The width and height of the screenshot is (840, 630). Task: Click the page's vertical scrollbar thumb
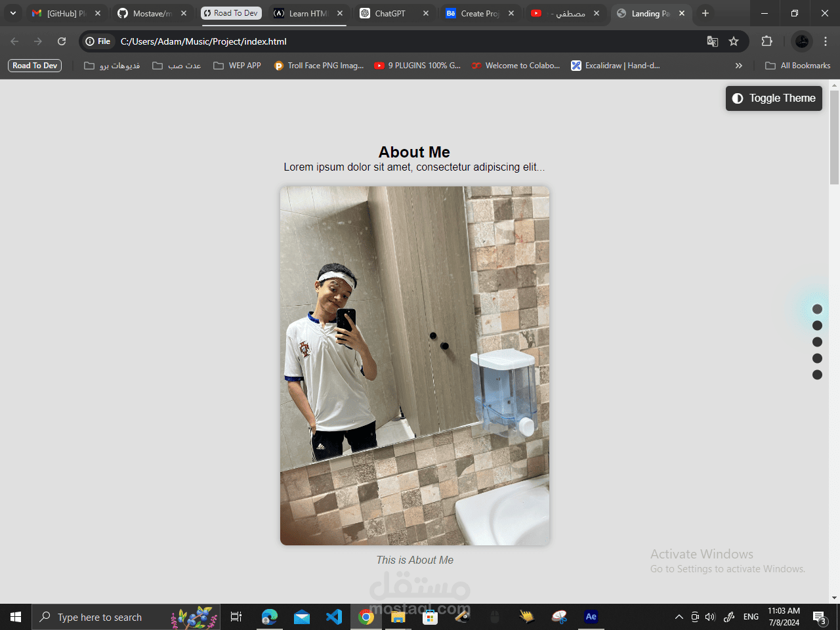(834, 136)
